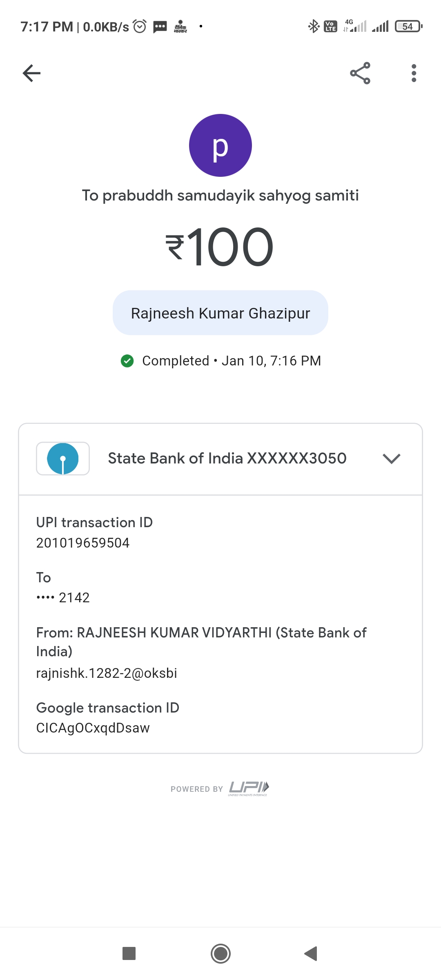Tap the Google transaction ID value
The height and width of the screenshot is (980, 441).
[x=93, y=728]
